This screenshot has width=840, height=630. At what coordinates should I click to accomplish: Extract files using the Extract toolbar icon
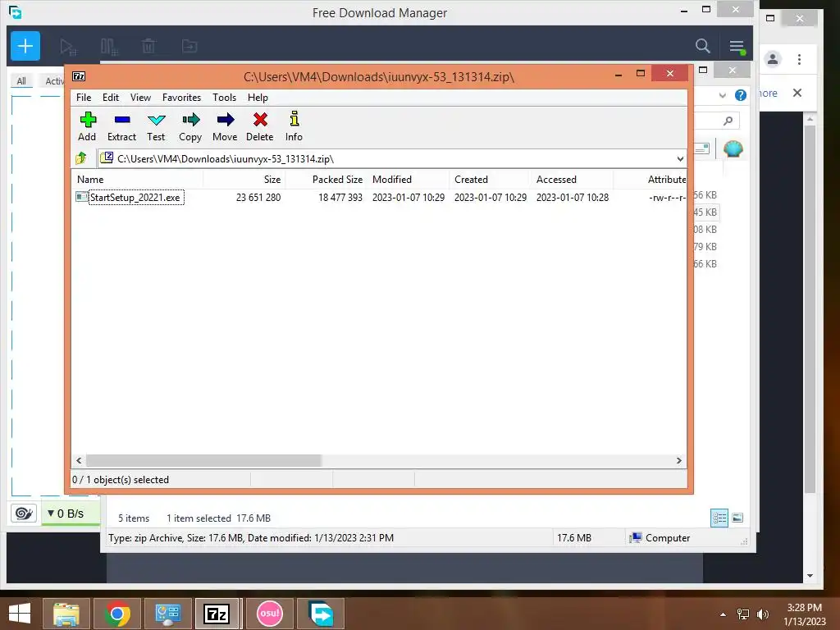[121, 127]
